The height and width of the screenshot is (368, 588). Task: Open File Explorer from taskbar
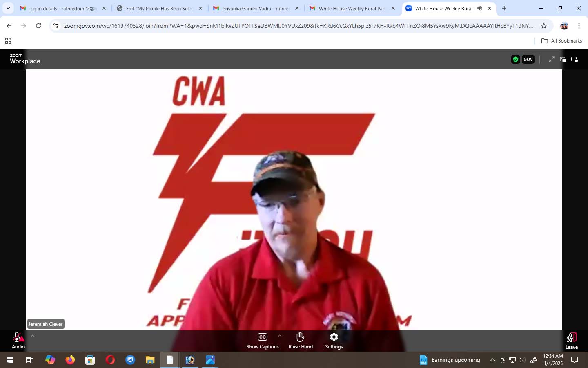pos(150,360)
